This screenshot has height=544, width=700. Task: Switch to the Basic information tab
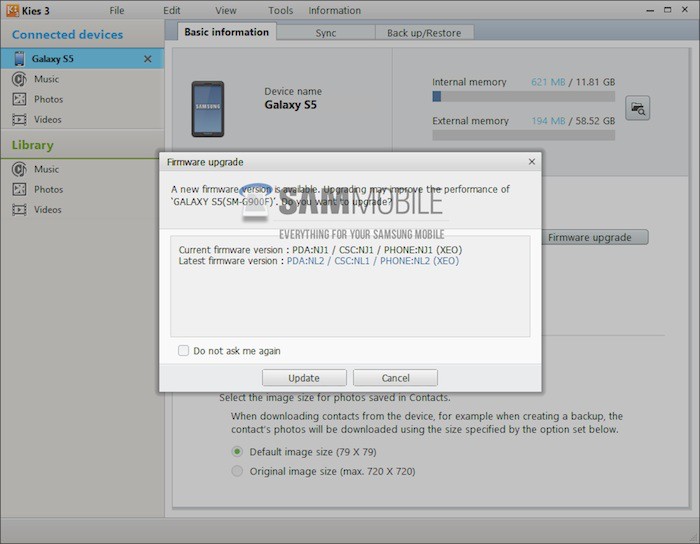pos(227,32)
